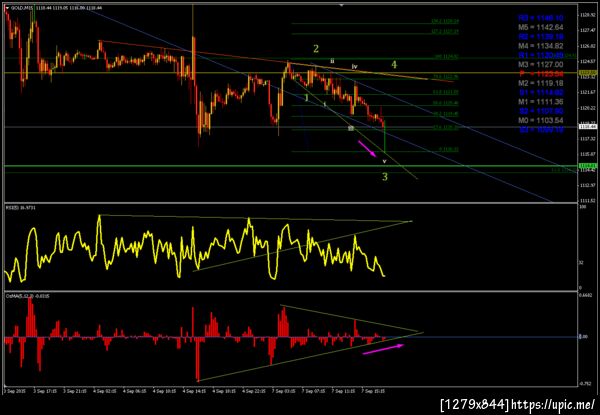Select the M4 = 1134.82 pivot label
The height and width of the screenshot is (415, 600).
point(541,46)
